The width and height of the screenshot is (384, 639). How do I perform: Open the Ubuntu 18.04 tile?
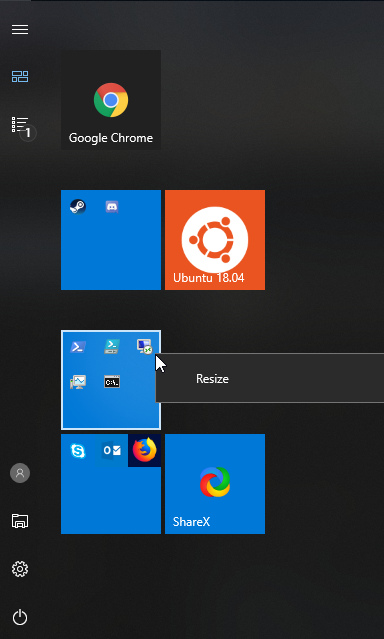pos(215,240)
